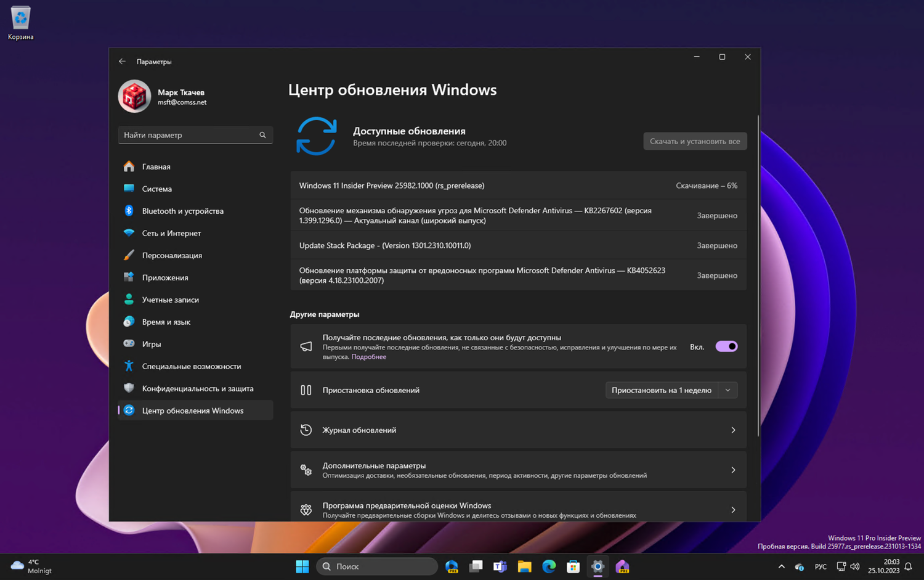Image resolution: width=924 pixels, height=580 pixels.
Task: Click the Найти параметр search field
Action: click(x=195, y=134)
